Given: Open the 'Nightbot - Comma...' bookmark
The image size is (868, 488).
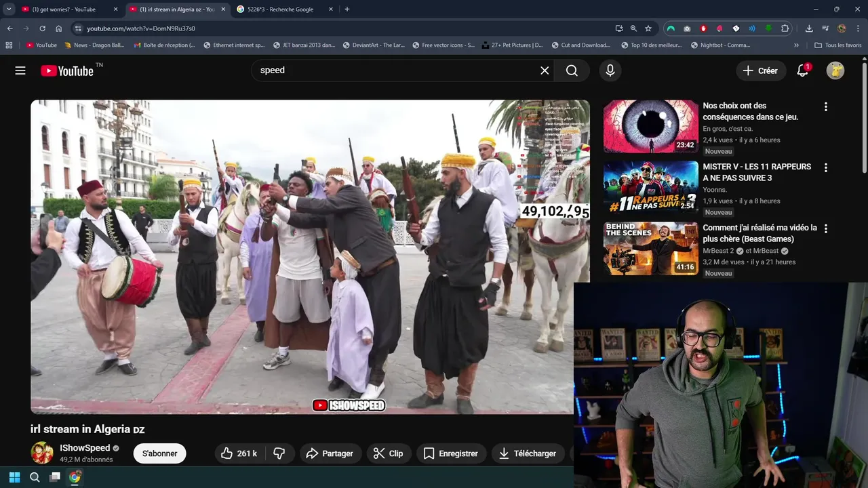Looking at the screenshot, I should tap(720, 45).
